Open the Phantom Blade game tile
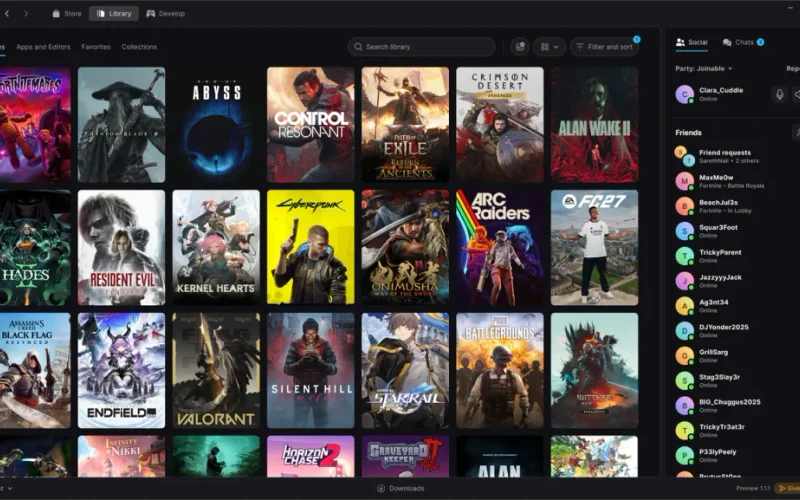 [x=121, y=125]
